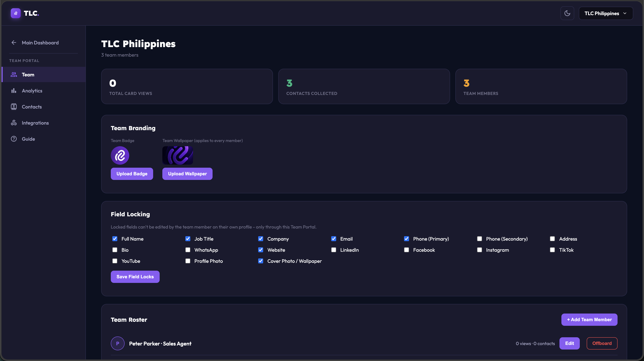Click the back arrow beside Main Dashboard
Screen dimensions: 644x361
tap(14, 42)
